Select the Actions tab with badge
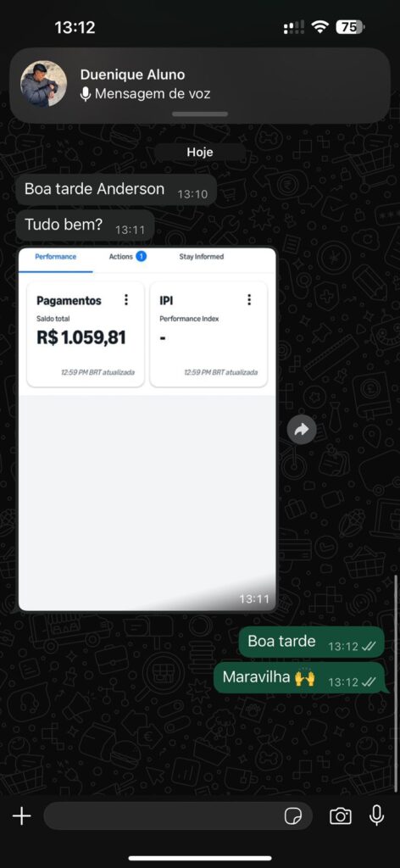The image size is (400, 868). (x=127, y=256)
